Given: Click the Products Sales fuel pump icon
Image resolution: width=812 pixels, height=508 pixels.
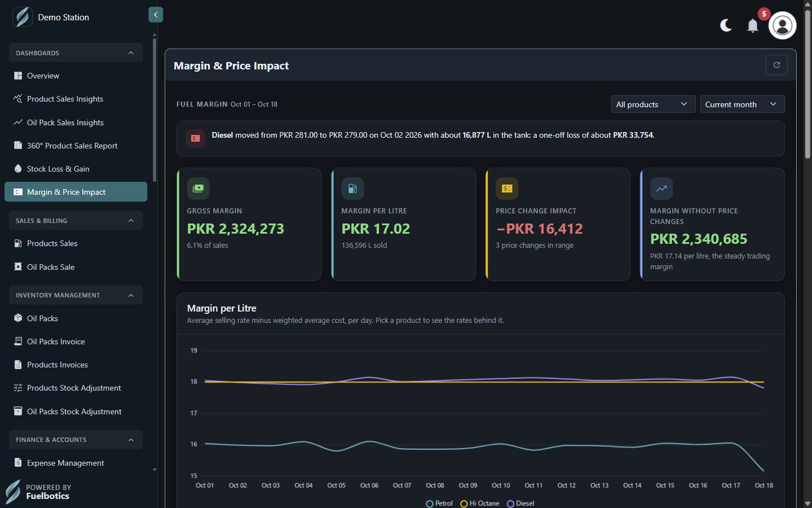Looking at the screenshot, I should click(18, 243).
